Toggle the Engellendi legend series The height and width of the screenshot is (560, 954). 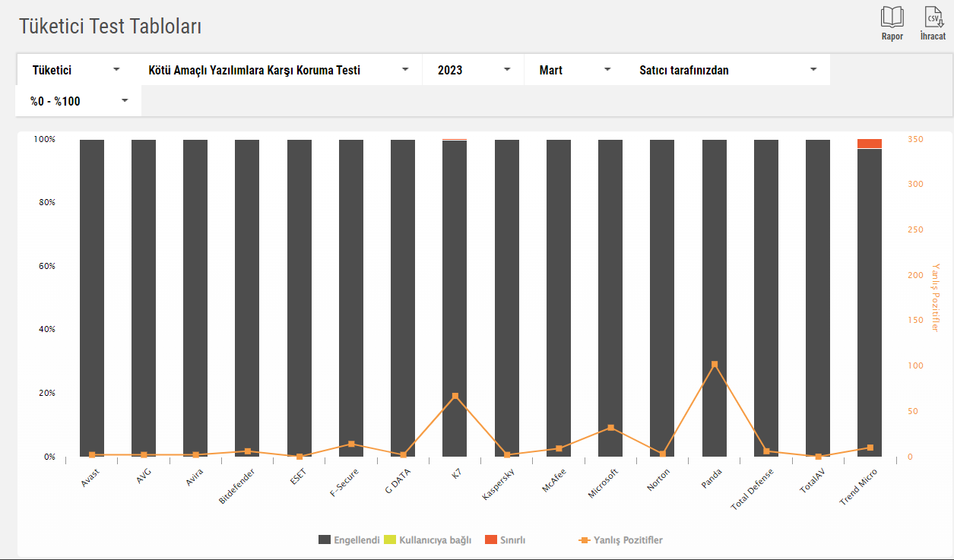point(349,540)
